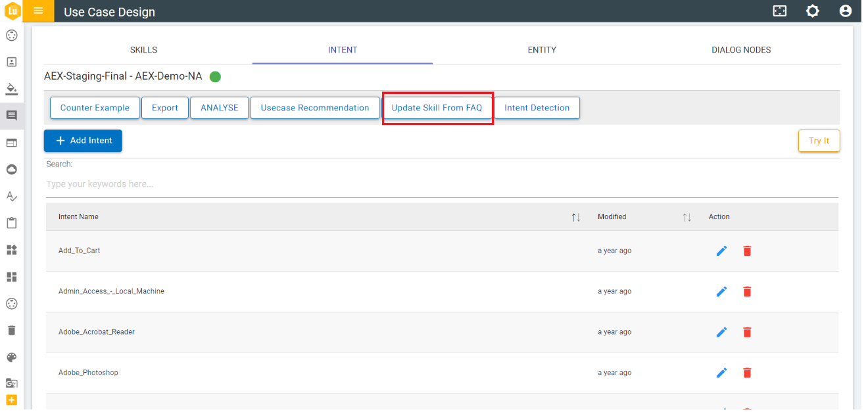Click the Update Skill From FAQ button
This screenshot has width=868, height=413.
(x=437, y=107)
